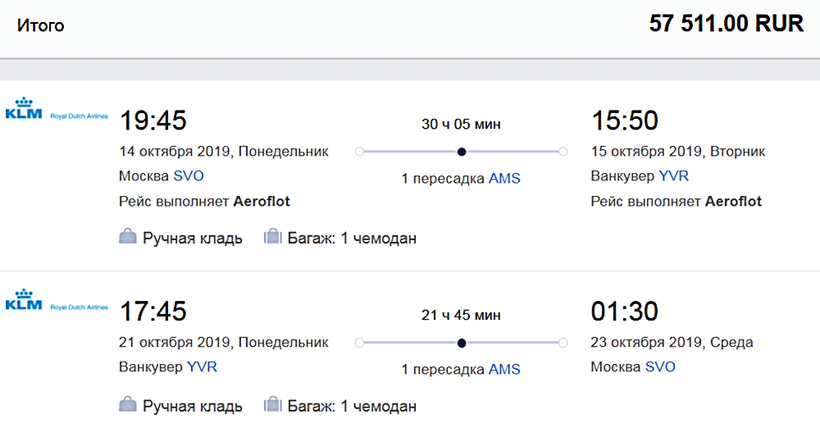
Task: Click the 19:45 departure time
Action: (x=153, y=120)
